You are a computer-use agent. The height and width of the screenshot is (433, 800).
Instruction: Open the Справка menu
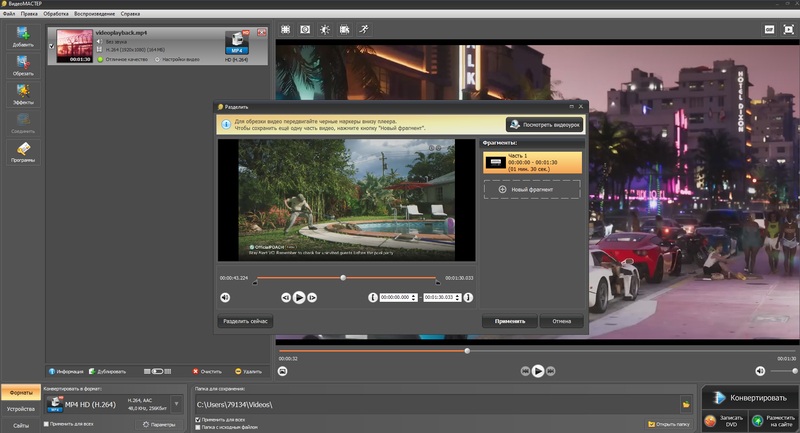pos(130,14)
